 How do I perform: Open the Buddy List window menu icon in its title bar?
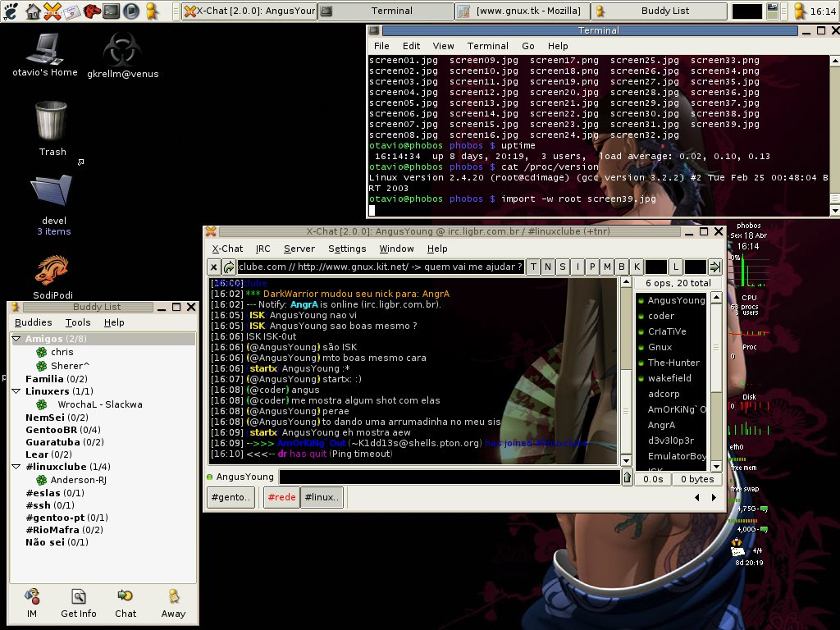[x=15, y=307]
